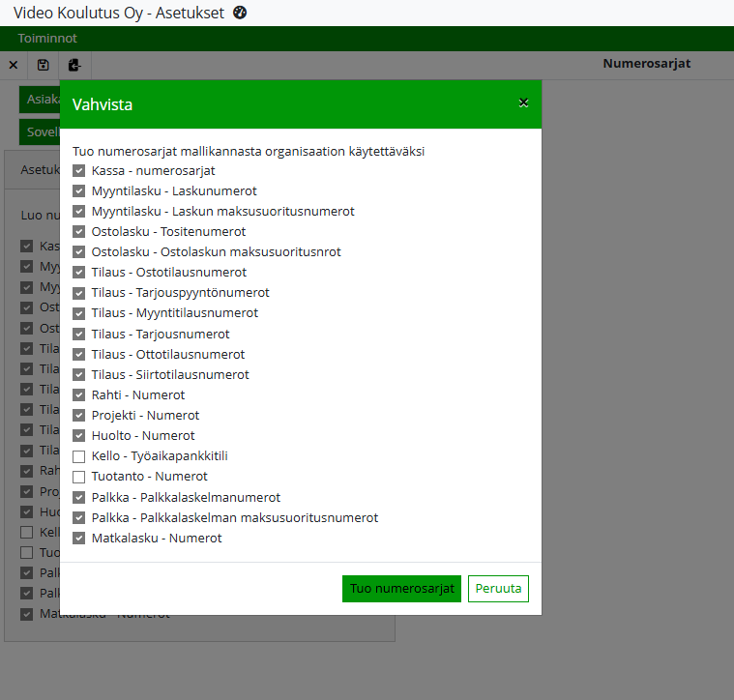
Task: Check the Tuotanto - Numerot box
Action: tap(79, 477)
